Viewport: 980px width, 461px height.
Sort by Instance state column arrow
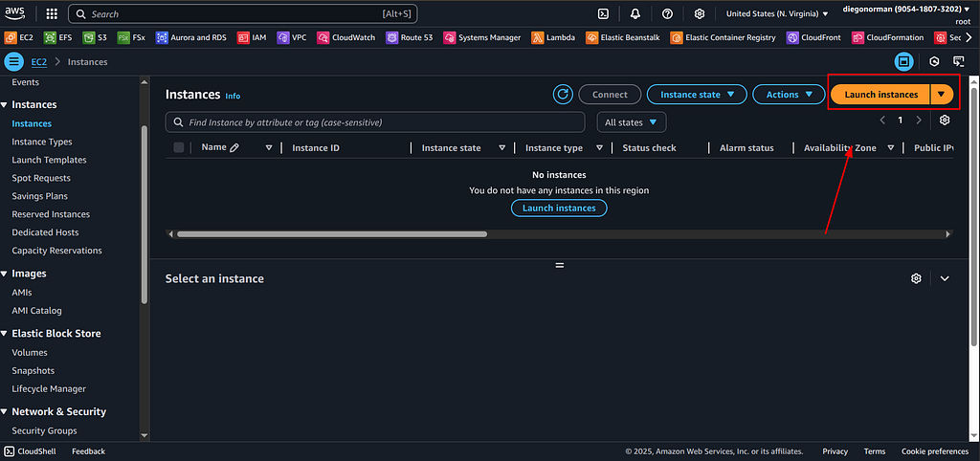click(501, 148)
